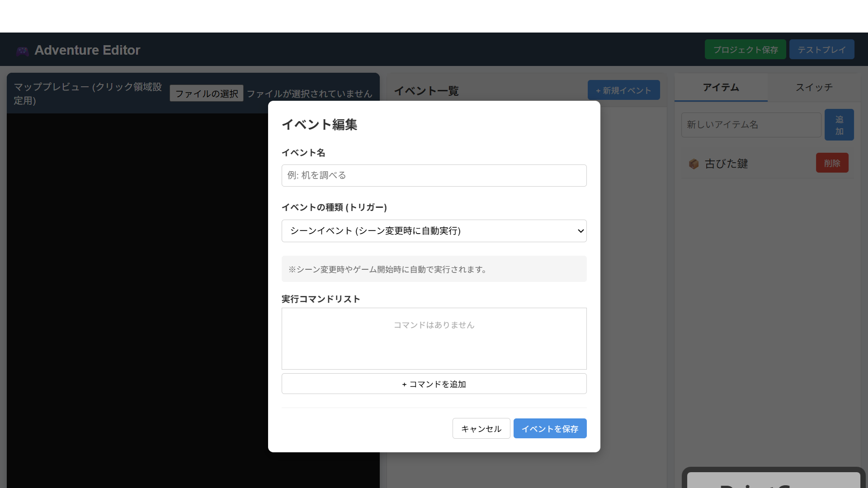Click the テストプレイ button

pyautogui.click(x=821, y=49)
